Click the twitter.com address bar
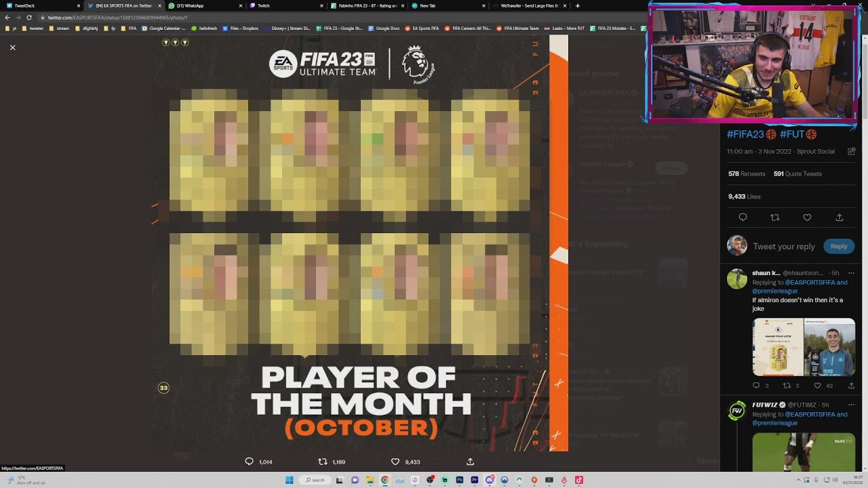The width and height of the screenshot is (868, 488). coord(339,18)
